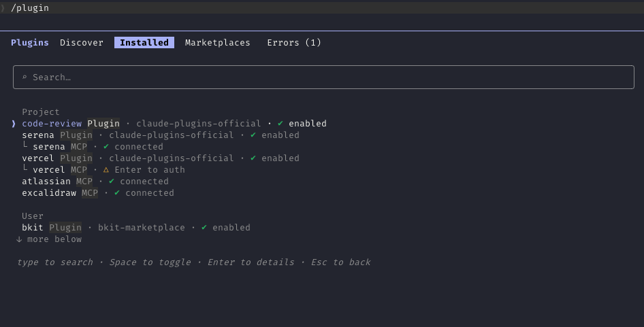
Task: Click the Project section header
Action: pos(41,112)
